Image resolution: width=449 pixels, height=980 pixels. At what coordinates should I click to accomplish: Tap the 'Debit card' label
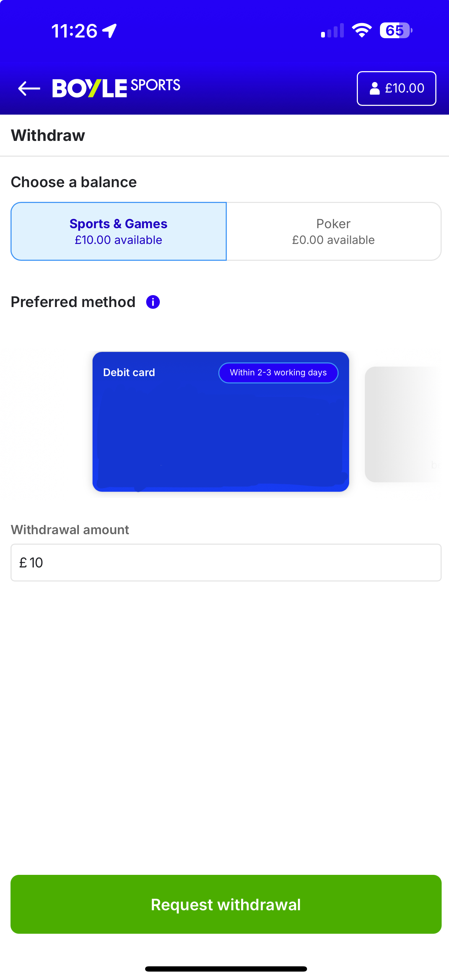click(129, 373)
